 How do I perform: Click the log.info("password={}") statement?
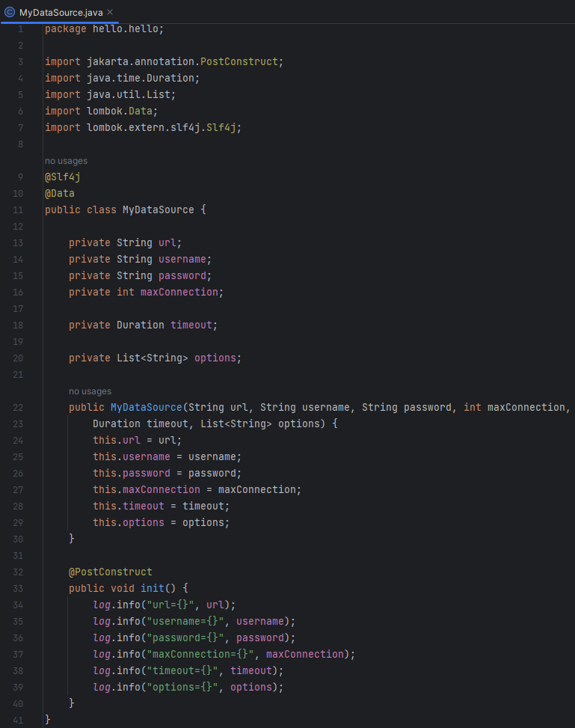[194, 638]
